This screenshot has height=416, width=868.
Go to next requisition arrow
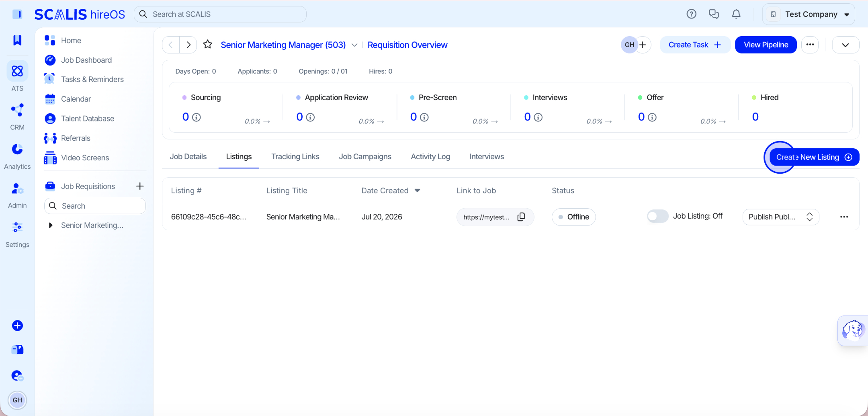coord(188,45)
